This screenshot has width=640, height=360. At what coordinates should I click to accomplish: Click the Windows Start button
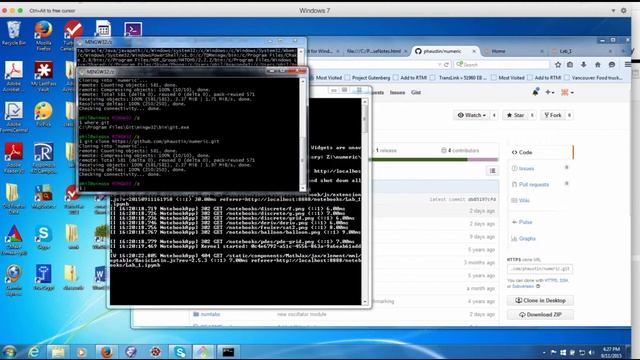9,352
